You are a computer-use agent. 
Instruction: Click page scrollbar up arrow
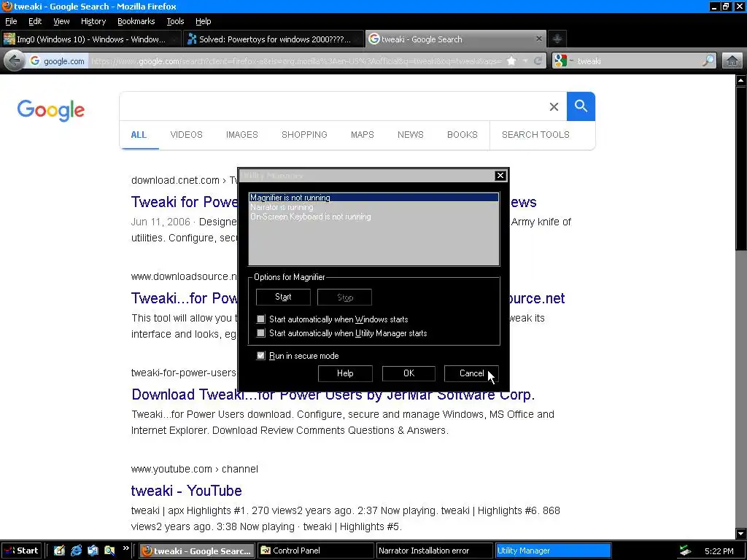741,80
